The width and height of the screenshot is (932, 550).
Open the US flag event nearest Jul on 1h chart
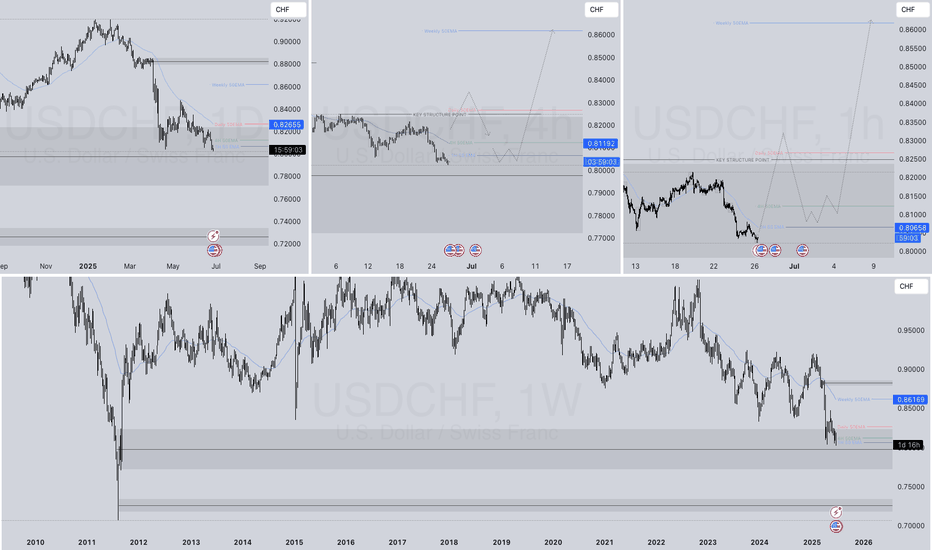pos(802,250)
